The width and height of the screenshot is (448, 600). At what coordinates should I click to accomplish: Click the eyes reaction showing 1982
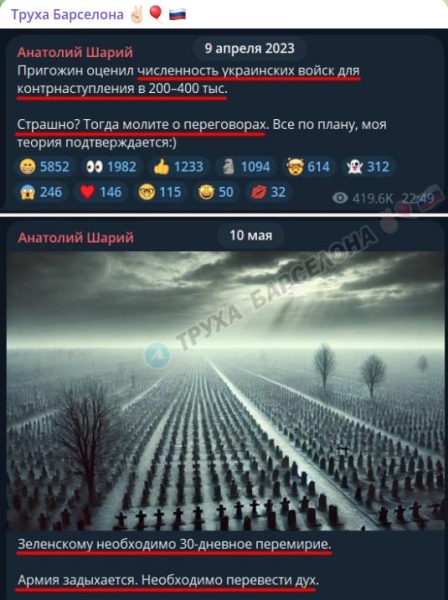tap(111, 167)
